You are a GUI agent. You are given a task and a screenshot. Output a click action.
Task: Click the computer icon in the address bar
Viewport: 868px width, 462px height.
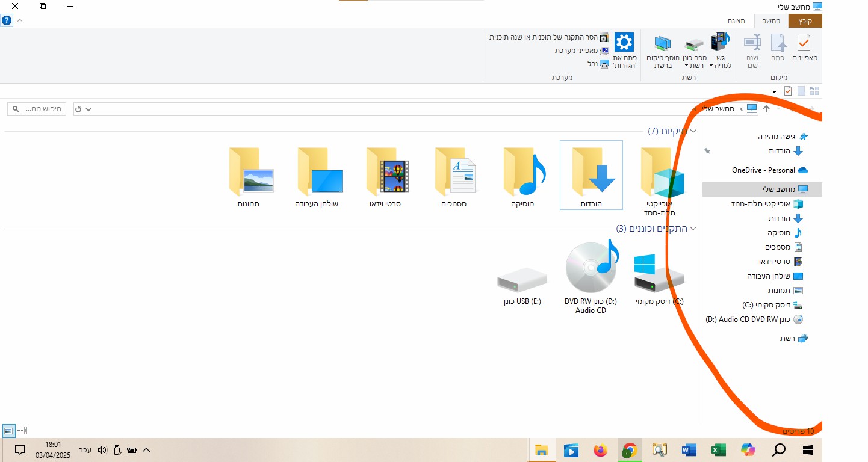point(752,109)
